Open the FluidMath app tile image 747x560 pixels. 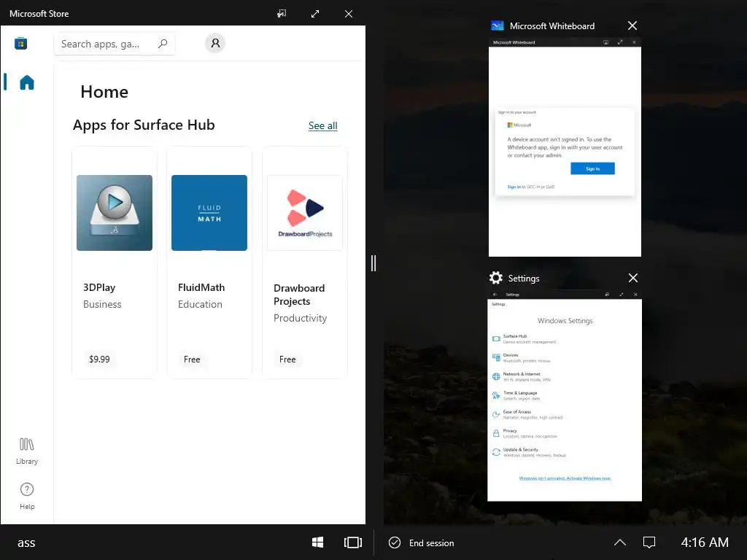pyautogui.click(x=209, y=213)
